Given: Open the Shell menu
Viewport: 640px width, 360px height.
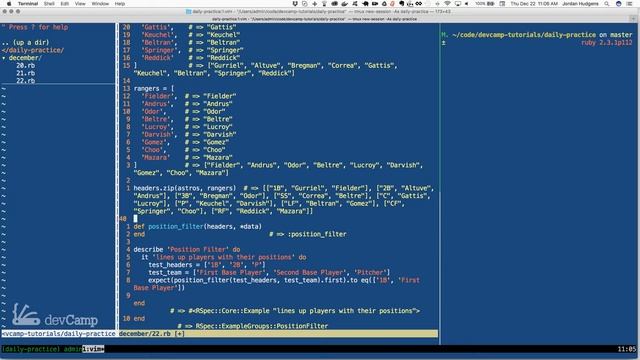Looking at the screenshot, I should pos(49,4).
